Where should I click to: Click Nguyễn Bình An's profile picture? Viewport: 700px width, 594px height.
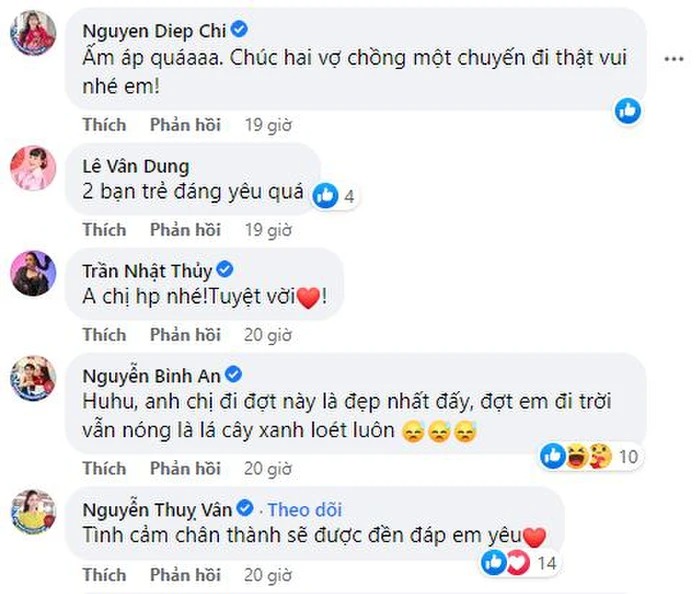31,377
